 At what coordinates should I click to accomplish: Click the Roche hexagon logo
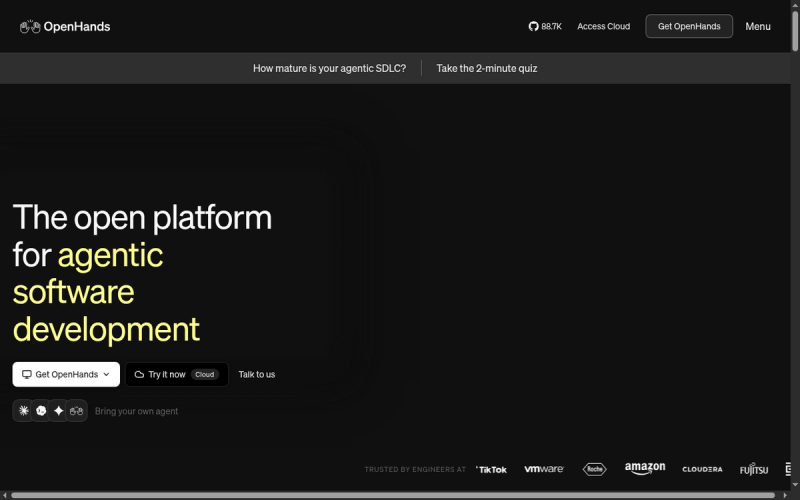(595, 469)
